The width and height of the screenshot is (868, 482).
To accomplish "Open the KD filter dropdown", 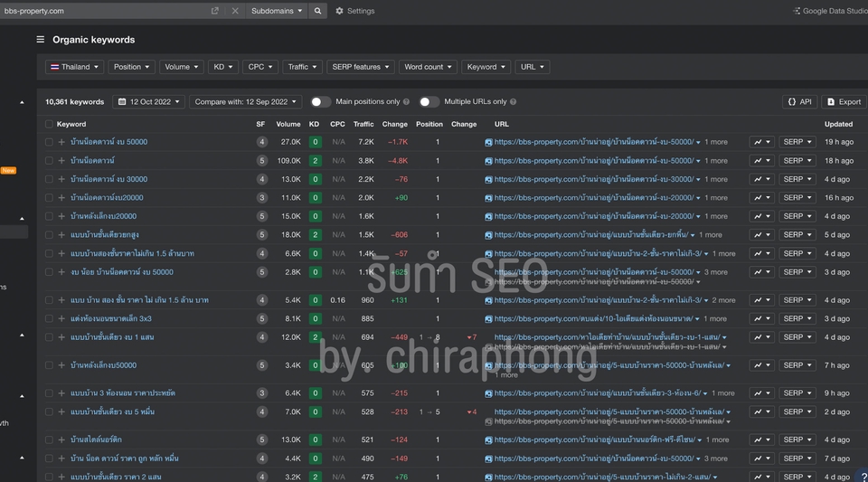I will 222,67.
